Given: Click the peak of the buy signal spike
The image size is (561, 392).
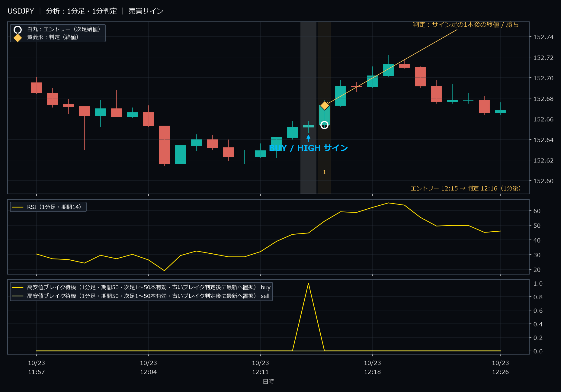Looking at the screenshot, I should click(308, 283).
